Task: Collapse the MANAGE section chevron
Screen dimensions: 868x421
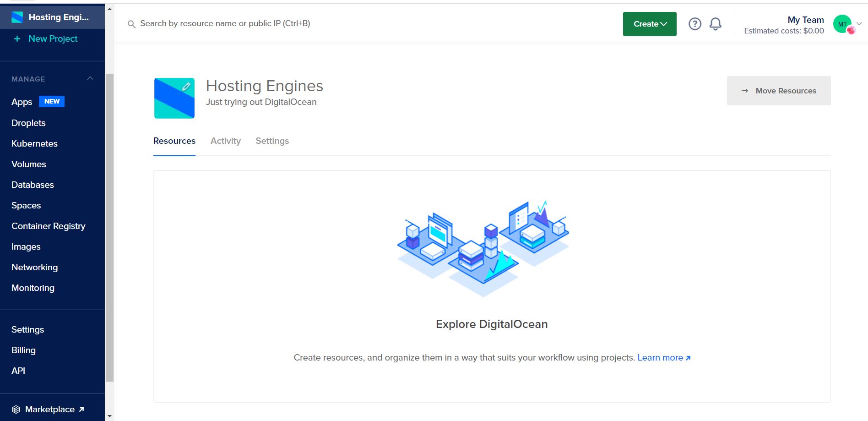Action: click(x=90, y=78)
